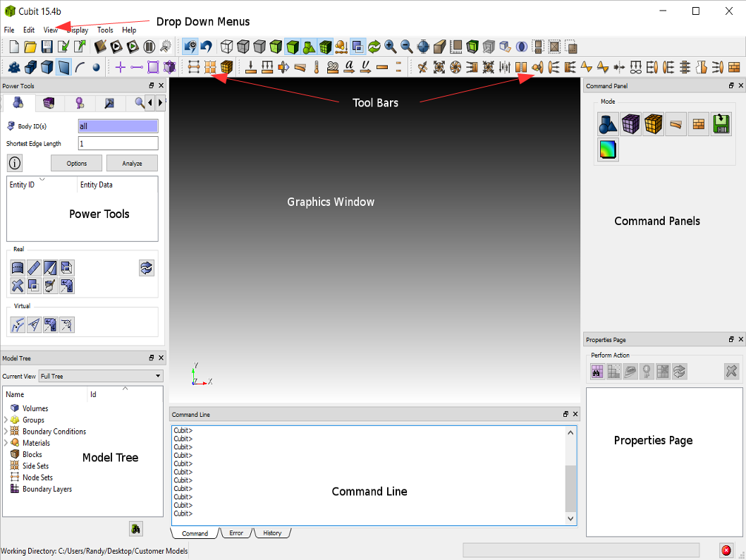
Task: Click the Save floppy disk toolbar icon
Action: coord(47,47)
